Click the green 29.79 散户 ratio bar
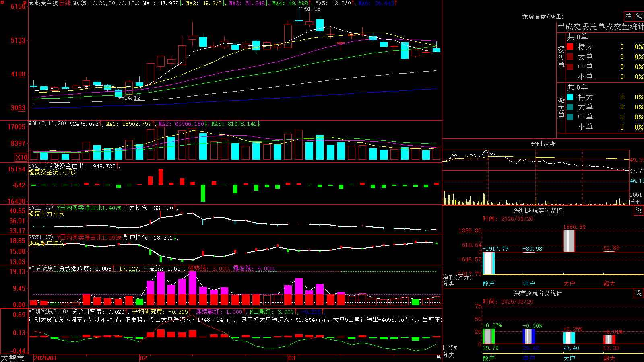 489,336
